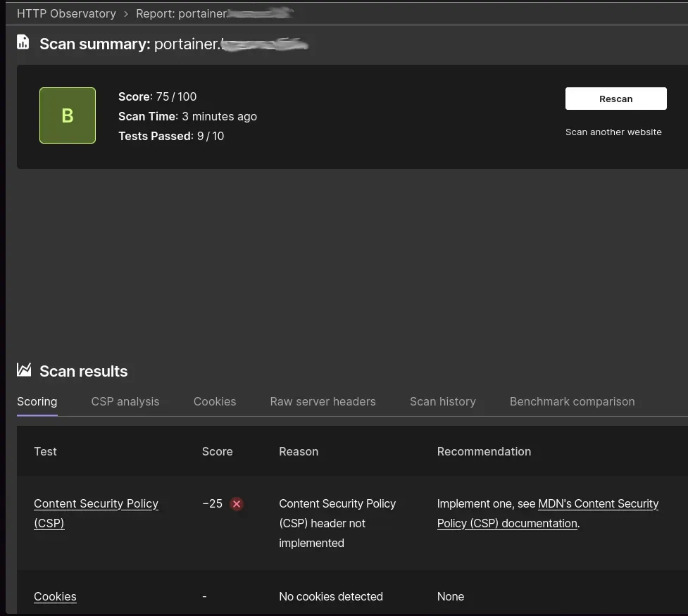Viewport: 688px width, 616px height.
Task: Open the Cookies tab
Action: pyautogui.click(x=215, y=401)
